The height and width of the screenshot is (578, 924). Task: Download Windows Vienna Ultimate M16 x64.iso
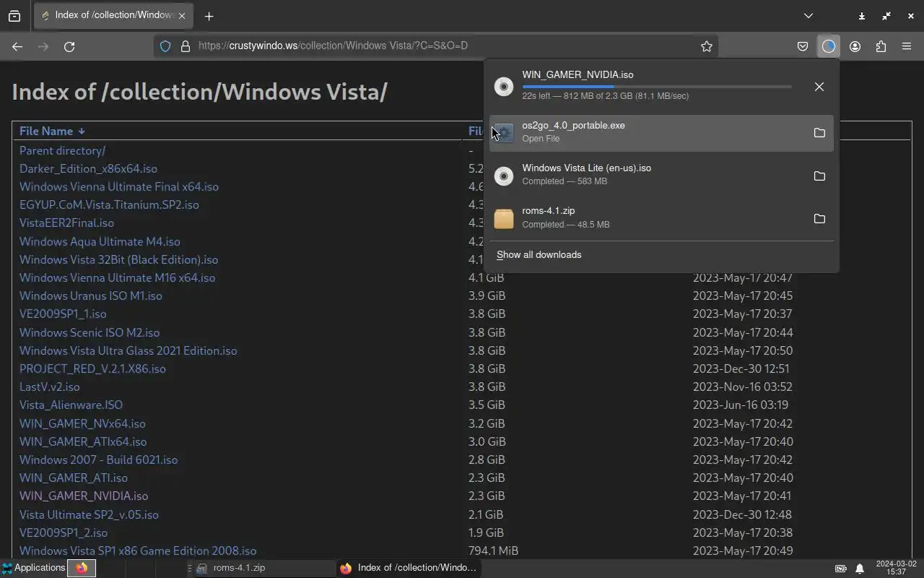point(117,277)
